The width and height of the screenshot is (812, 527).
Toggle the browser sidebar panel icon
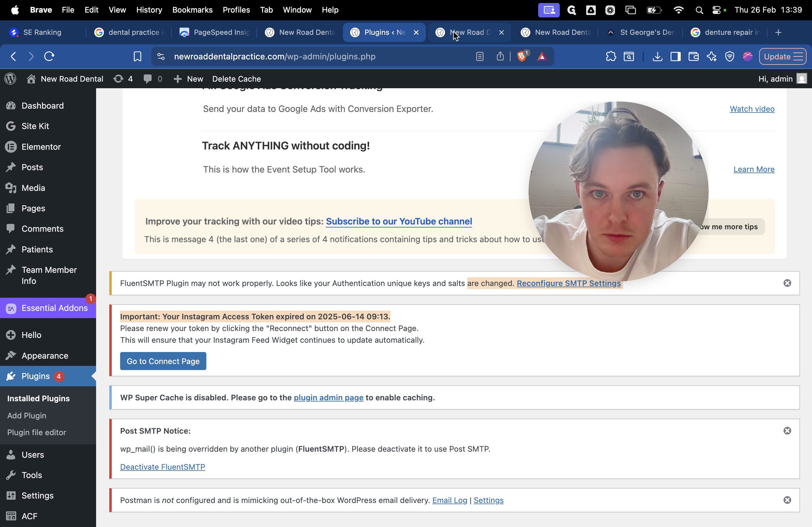[676, 56]
